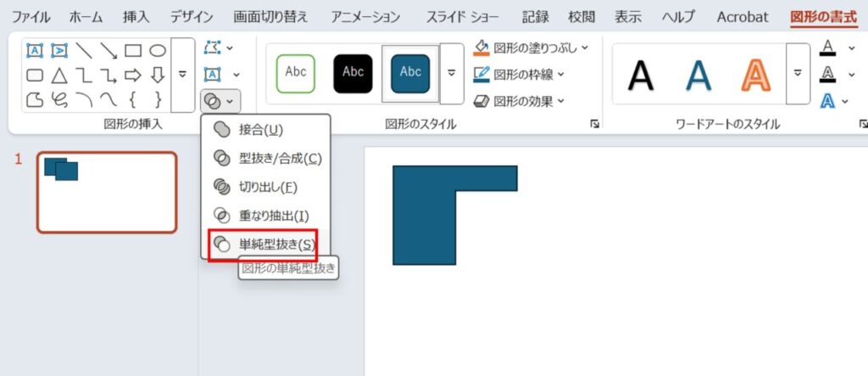
Task: Switch to the アニメーション tab
Action: pos(365,17)
